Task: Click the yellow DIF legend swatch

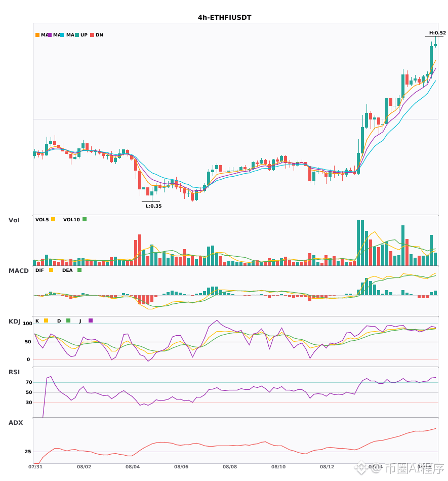Action: 51,270
